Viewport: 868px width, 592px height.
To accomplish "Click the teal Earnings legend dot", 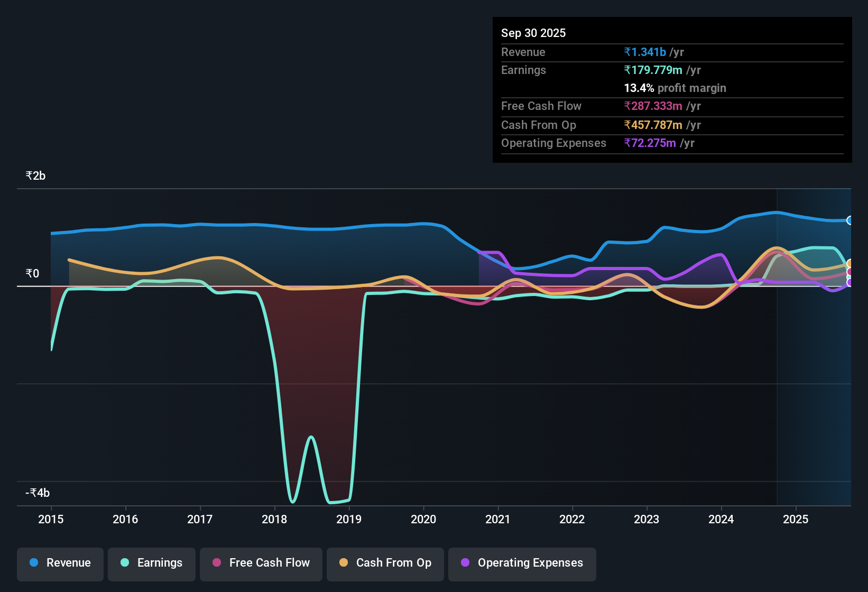I will [125, 563].
